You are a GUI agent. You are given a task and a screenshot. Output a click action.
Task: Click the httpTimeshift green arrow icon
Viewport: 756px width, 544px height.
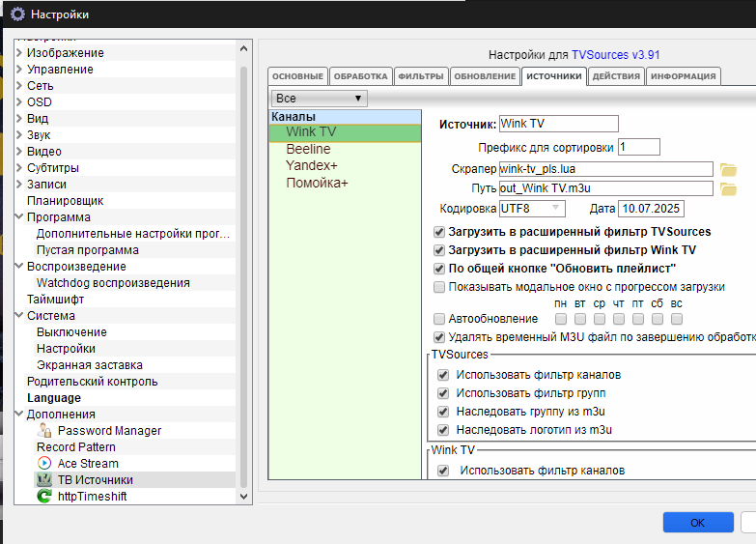44,497
